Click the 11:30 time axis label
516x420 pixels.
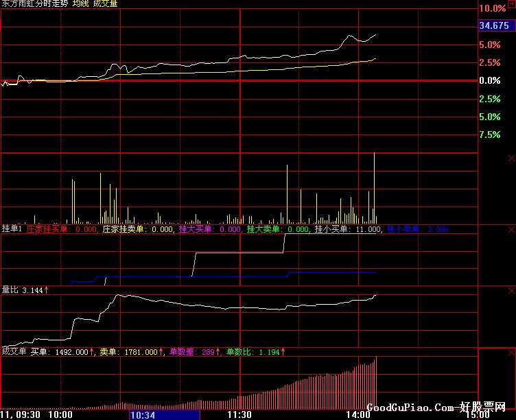point(239,415)
